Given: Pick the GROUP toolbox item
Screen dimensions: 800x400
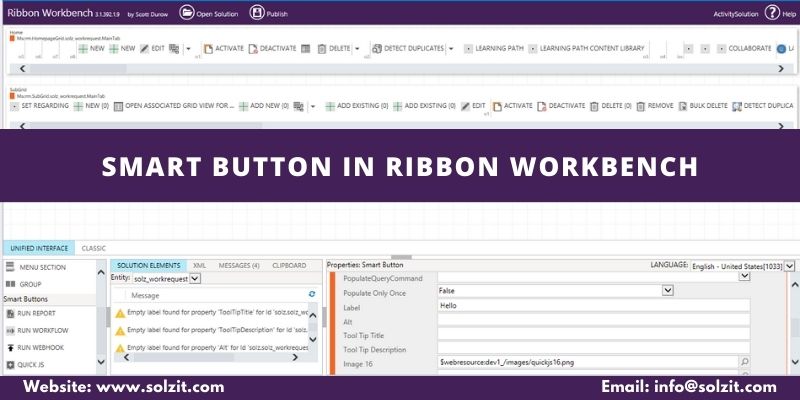Looking at the screenshot, I should tap(23, 284).
